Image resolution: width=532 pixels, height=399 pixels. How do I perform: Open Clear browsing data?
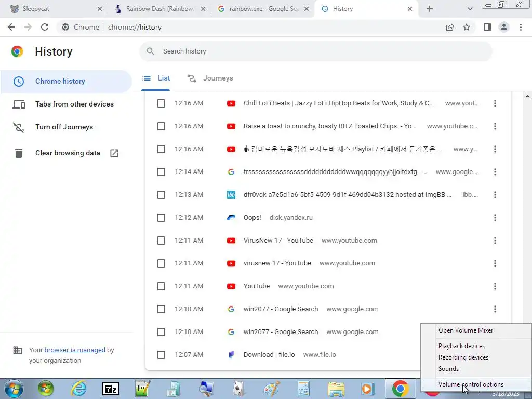pyautogui.click(x=66, y=153)
